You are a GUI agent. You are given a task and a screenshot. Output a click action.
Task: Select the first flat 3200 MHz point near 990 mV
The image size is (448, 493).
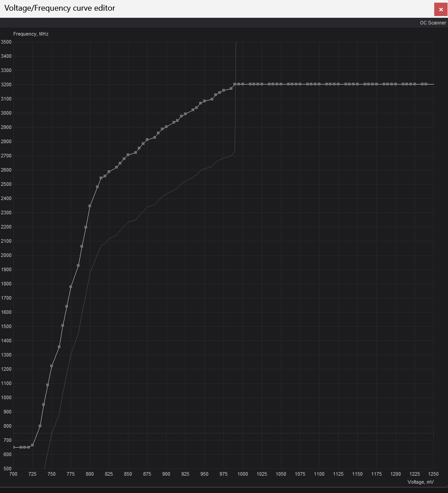[235, 84]
